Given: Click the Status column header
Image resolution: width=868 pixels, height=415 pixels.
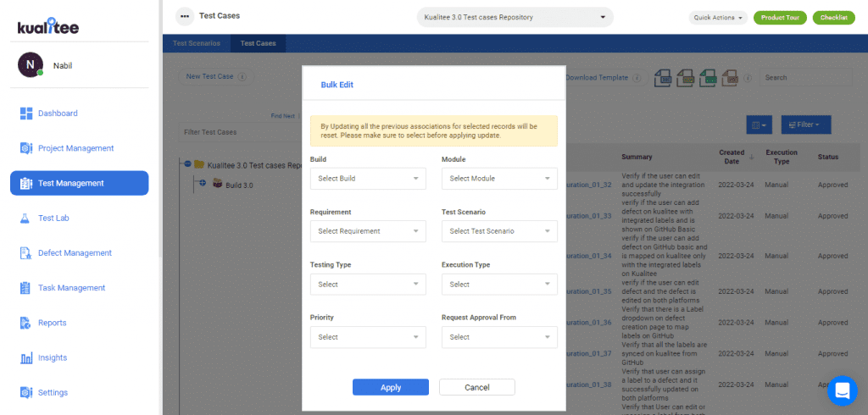Looking at the screenshot, I should (x=827, y=158).
